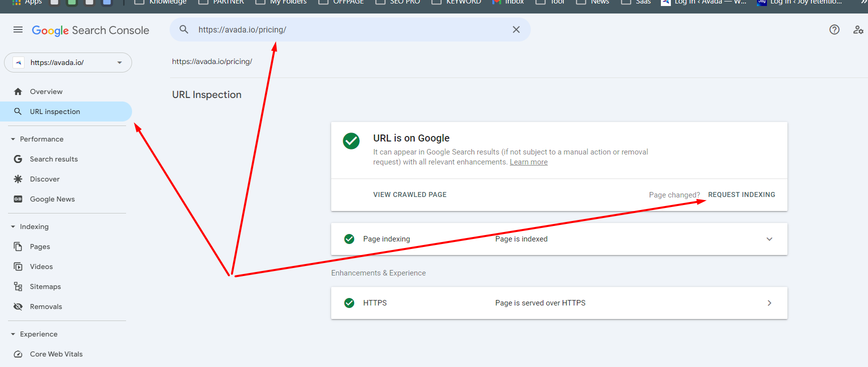868x367 pixels.
Task: Open the Log in Avada bookmark
Action: pos(703,2)
